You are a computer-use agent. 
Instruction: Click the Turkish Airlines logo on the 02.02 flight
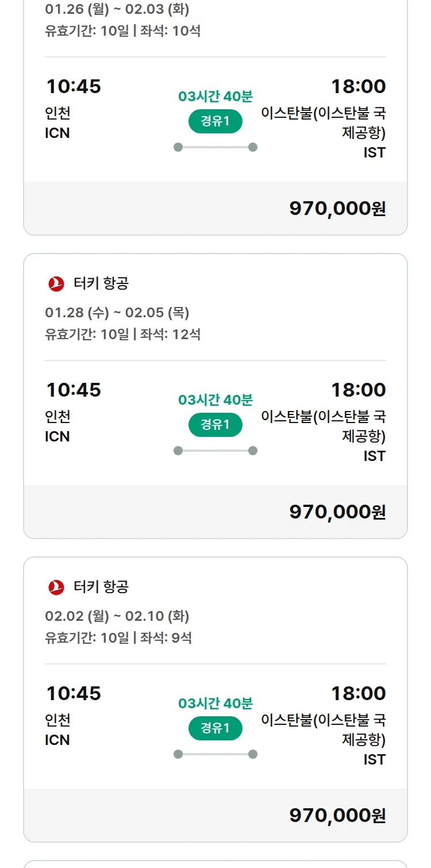click(x=56, y=587)
